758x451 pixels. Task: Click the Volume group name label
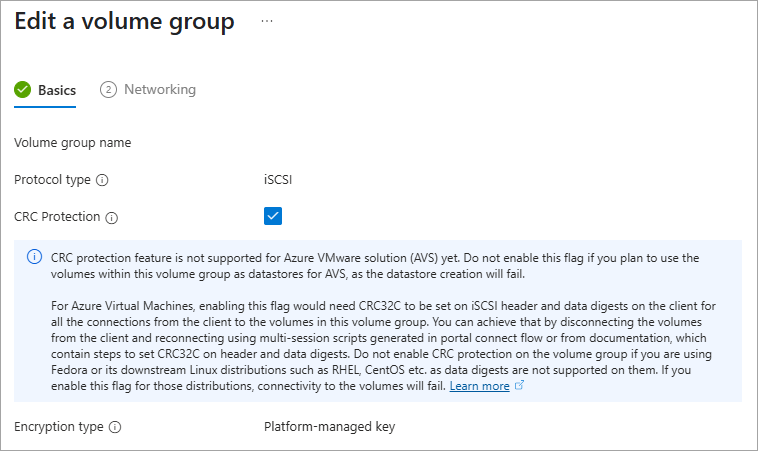coord(72,142)
